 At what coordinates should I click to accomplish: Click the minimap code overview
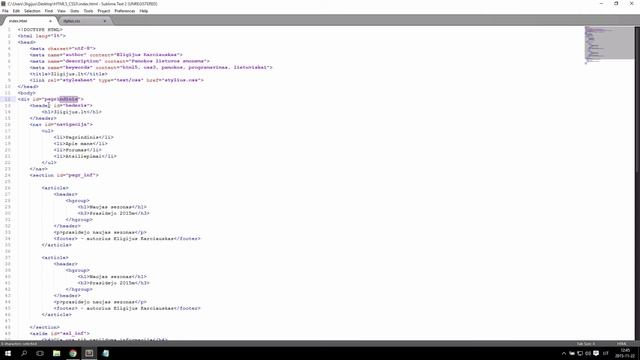click(609, 45)
